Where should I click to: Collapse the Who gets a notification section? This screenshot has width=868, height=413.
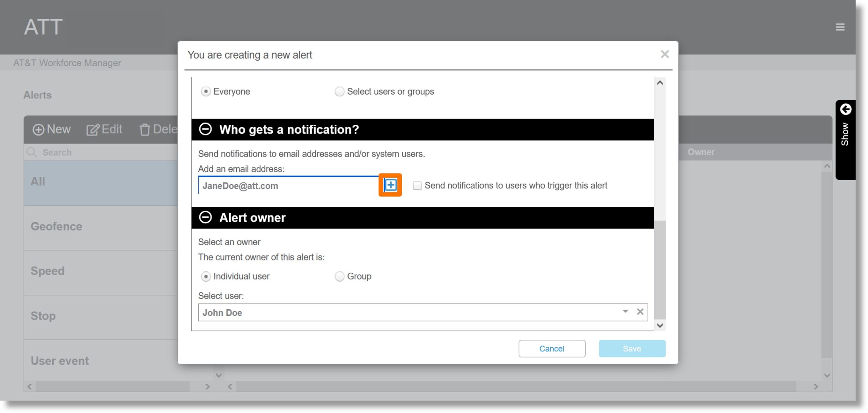click(205, 129)
